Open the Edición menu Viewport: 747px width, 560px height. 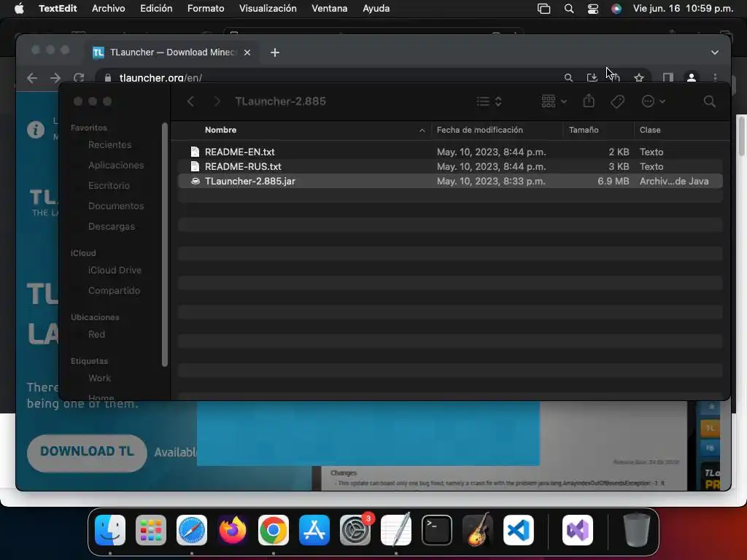click(x=156, y=9)
